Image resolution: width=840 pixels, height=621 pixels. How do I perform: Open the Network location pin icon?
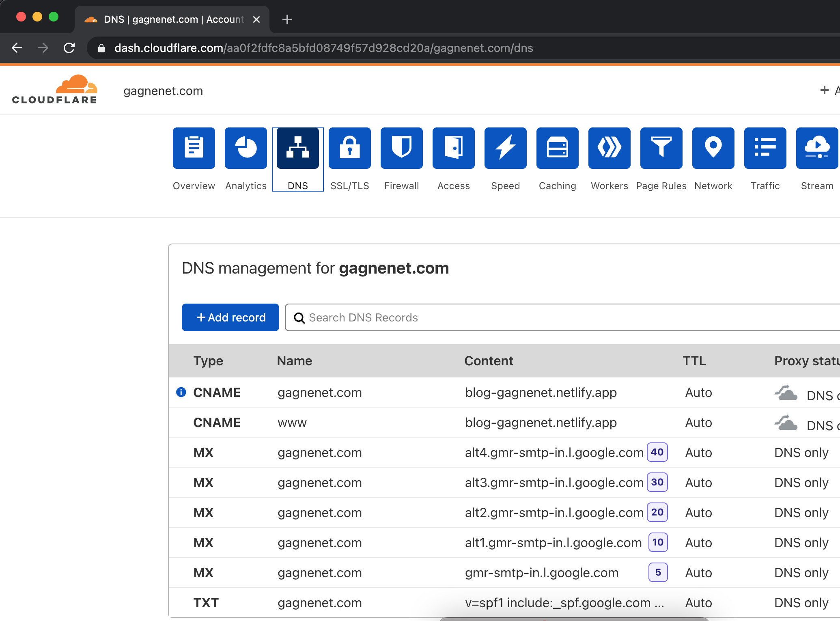pos(713,148)
